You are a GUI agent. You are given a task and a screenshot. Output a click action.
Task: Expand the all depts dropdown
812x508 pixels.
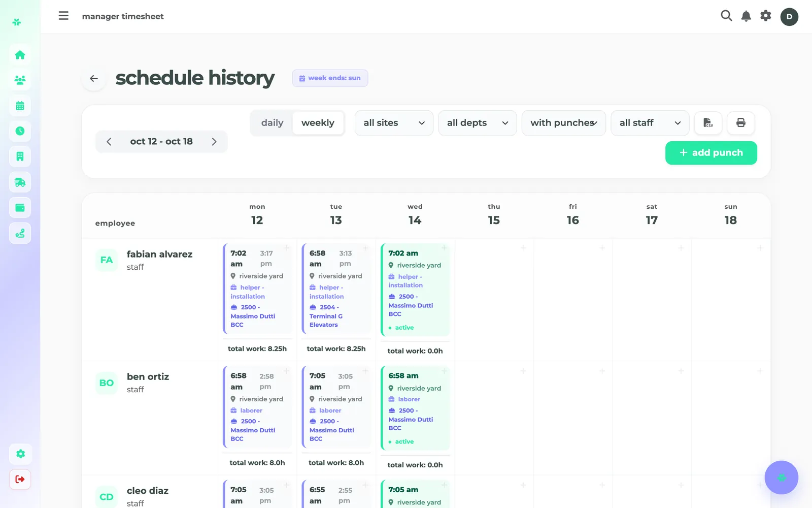[478, 123]
